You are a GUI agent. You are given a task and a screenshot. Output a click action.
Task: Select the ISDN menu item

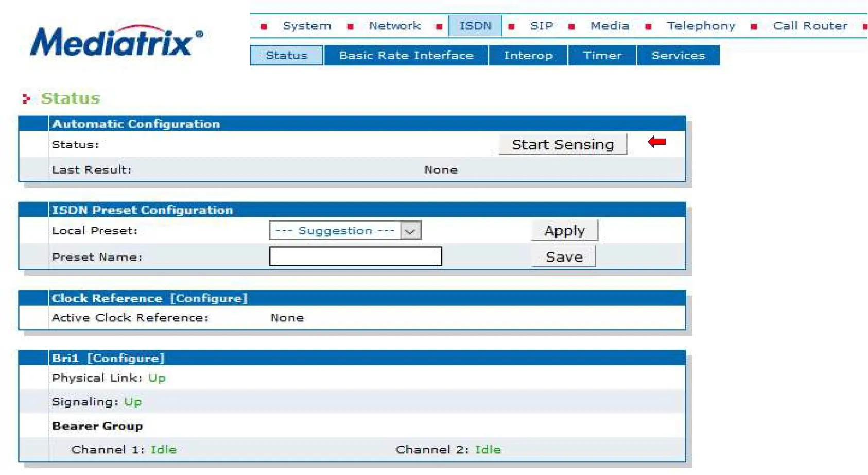click(475, 26)
